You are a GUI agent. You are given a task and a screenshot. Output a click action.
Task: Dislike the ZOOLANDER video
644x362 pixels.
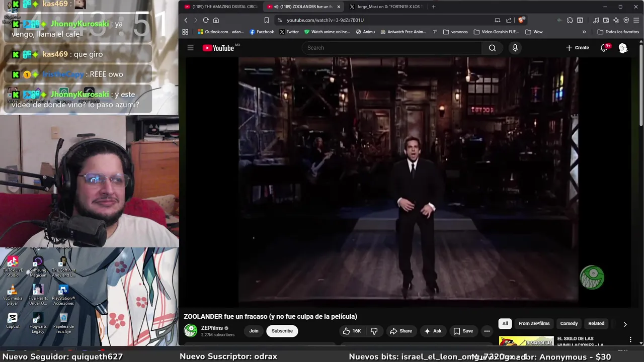pos(374,331)
